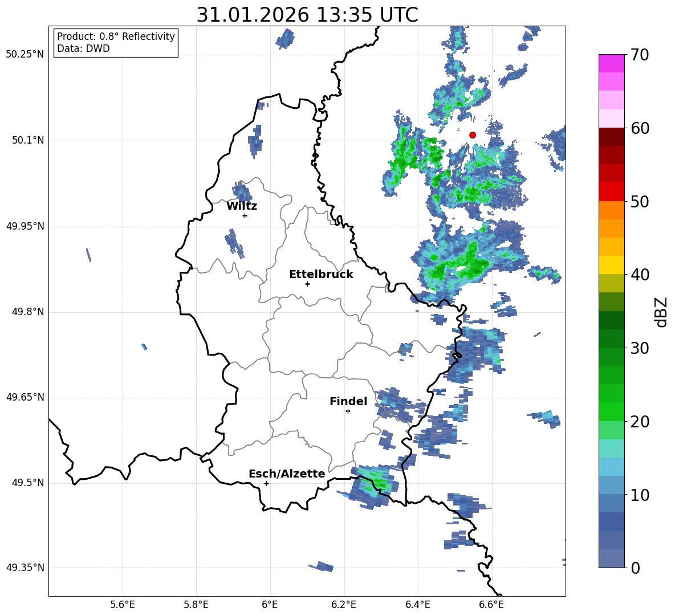This screenshot has height=616, width=675.
Task: Click the 6.2°E longitude label
Action: pos(344,605)
